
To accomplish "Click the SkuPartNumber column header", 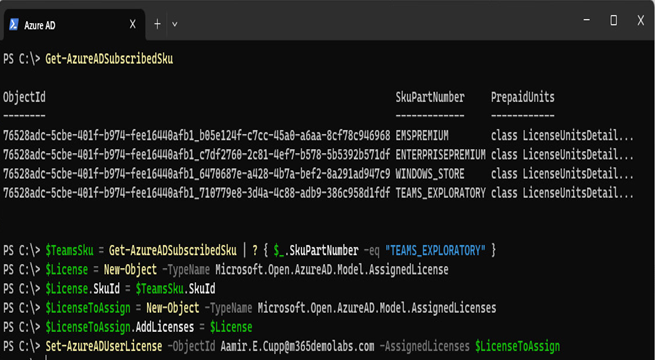I will (x=430, y=97).
